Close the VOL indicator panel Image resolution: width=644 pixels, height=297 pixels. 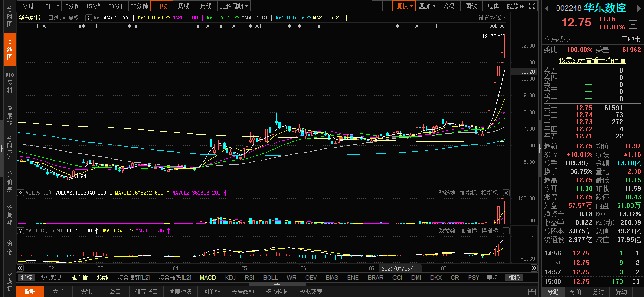coord(506,193)
